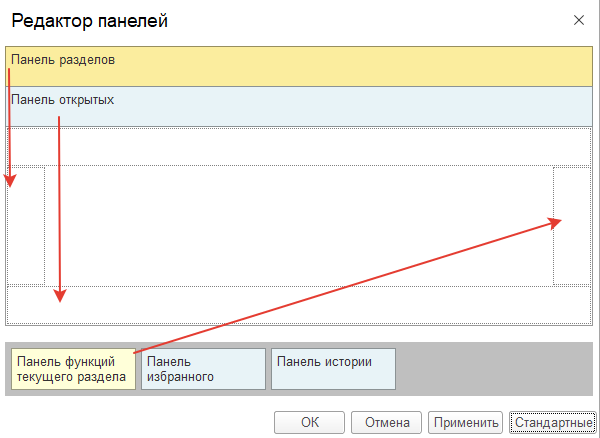
Task: Select the Панель открытых block
Action: [x=299, y=106]
